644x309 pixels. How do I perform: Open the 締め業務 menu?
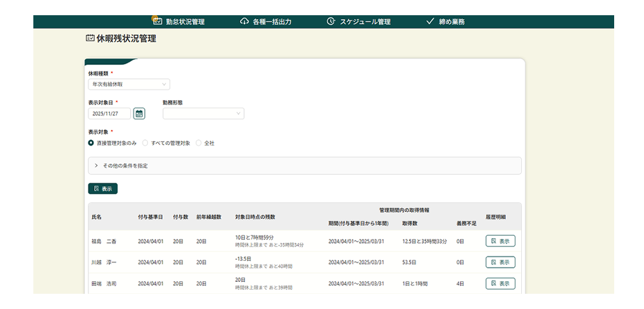tap(446, 22)
